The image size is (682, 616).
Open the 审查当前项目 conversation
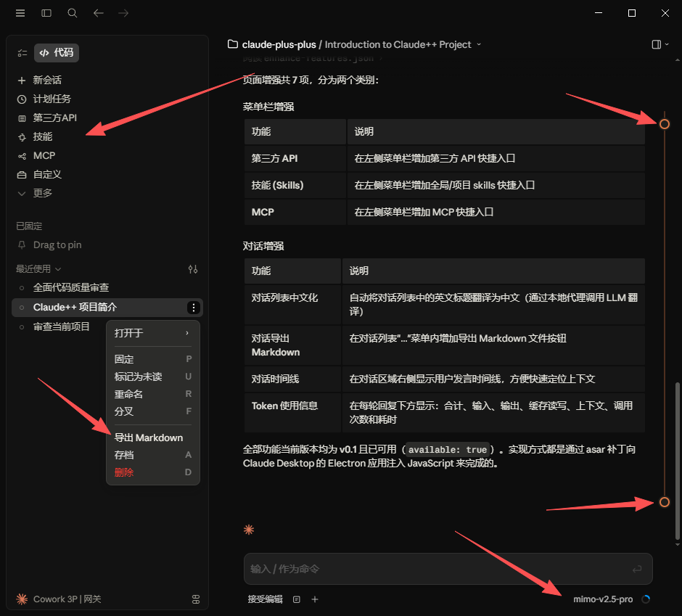(62, 327)
